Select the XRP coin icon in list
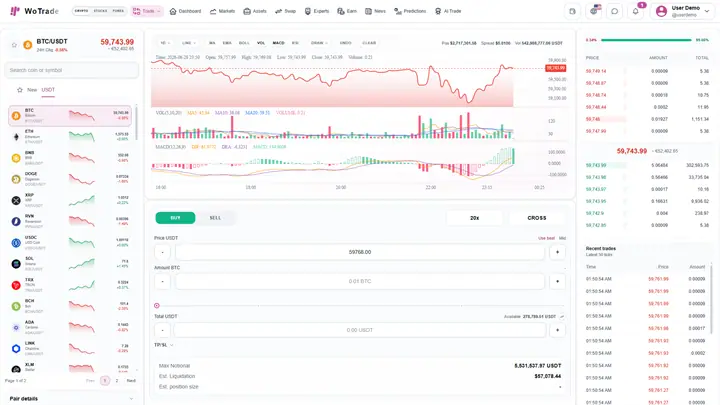This screenshot has width=720, height=405. pyautogui.click(x=16, y=200)
